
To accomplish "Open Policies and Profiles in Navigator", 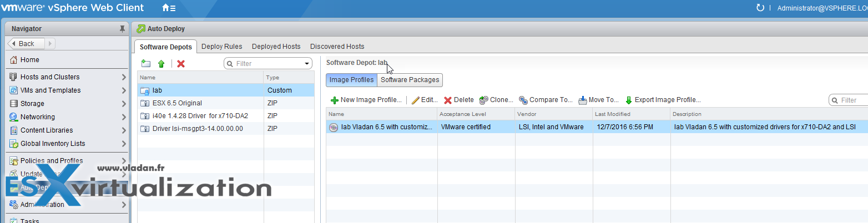I will [x=67, y=161].
